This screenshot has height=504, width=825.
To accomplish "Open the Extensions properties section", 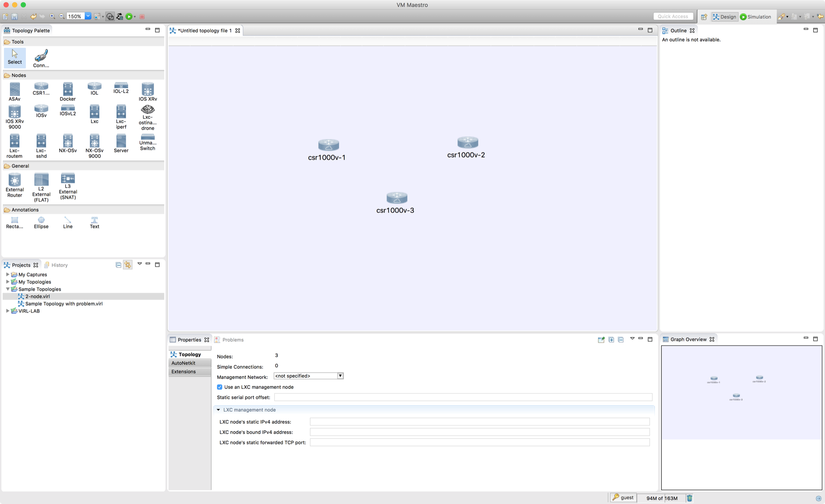I will click(190, 371).
